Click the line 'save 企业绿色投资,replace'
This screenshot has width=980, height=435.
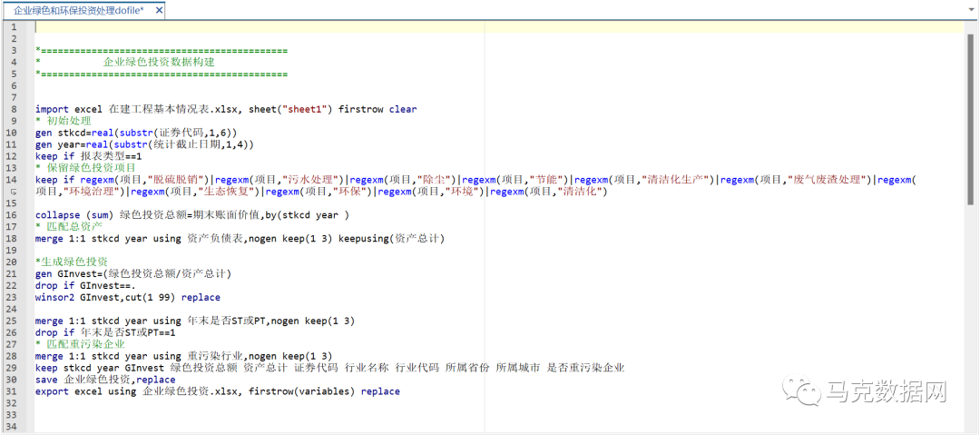105,380
